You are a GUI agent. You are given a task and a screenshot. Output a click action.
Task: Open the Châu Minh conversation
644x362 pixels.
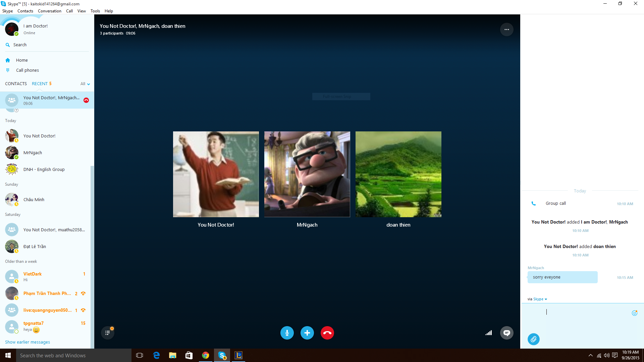pos(47,200)
